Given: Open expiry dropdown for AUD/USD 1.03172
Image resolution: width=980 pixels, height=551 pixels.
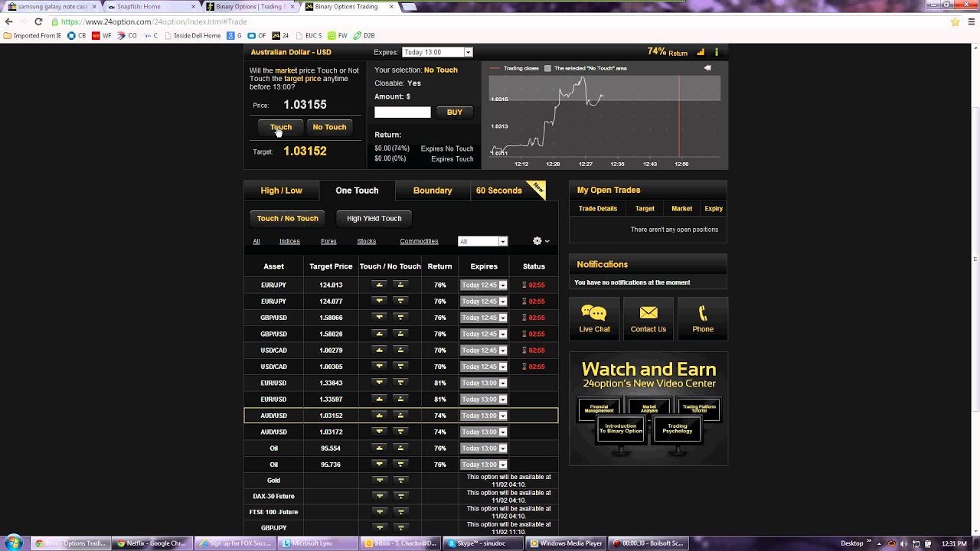Looking at the screenshot, I should pos(483,432).
